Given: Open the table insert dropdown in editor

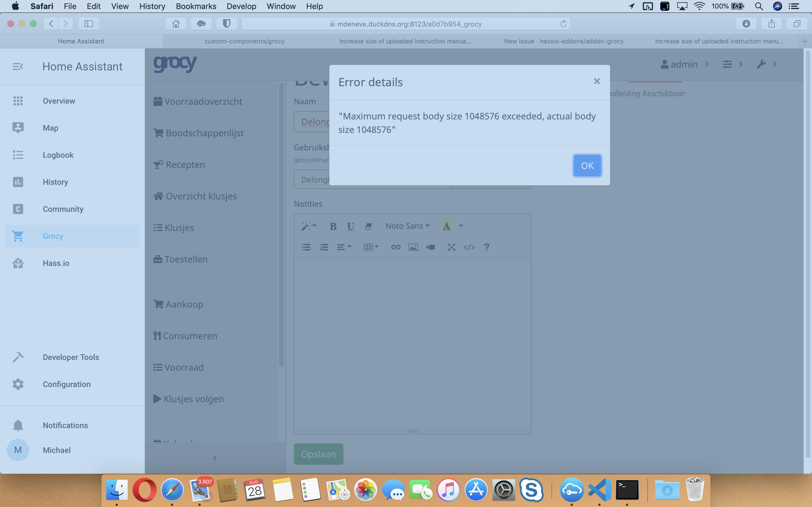Looking at the screenshot, I should pyautogui.click(x=371, y=247).
